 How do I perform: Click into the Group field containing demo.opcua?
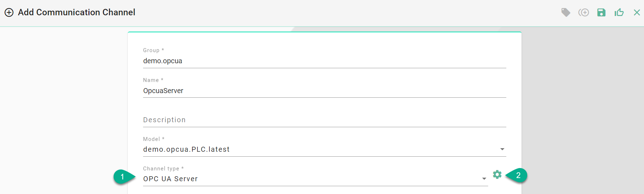point(324,61)
